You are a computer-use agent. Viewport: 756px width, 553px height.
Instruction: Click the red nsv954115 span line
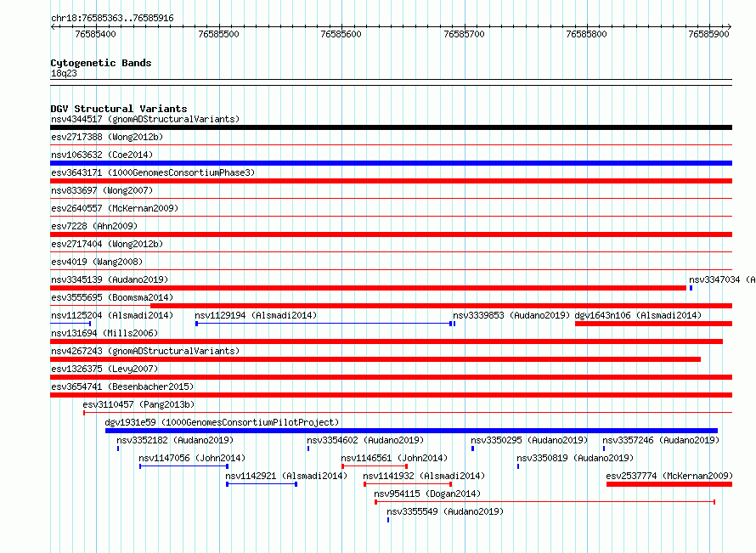(x=544, y=502)
